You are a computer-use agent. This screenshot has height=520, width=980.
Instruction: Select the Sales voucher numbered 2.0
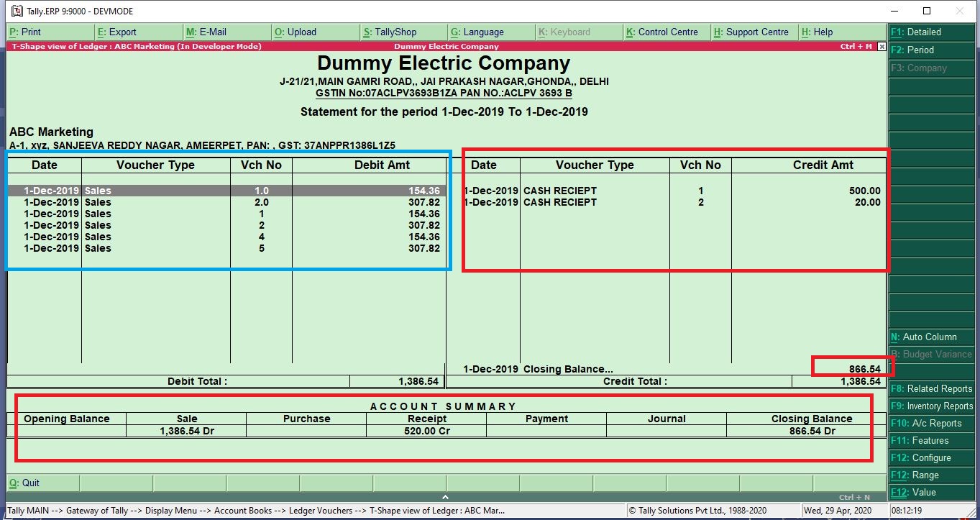(226, 202)
